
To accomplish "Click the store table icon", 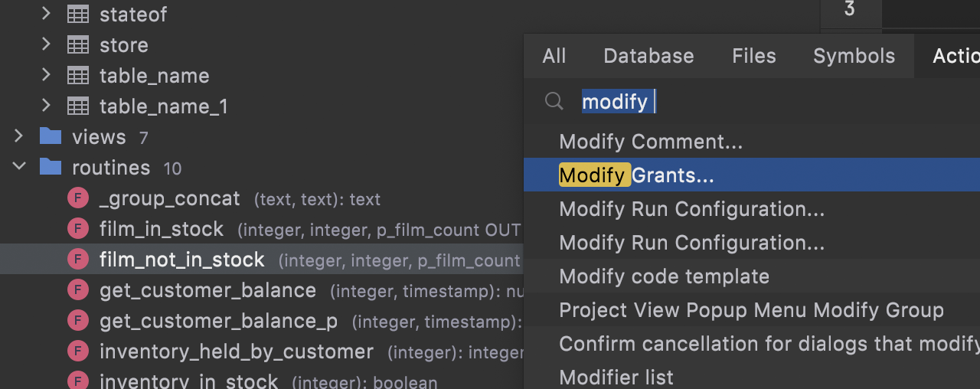I will pyautogui.click(x=78, y=44).
